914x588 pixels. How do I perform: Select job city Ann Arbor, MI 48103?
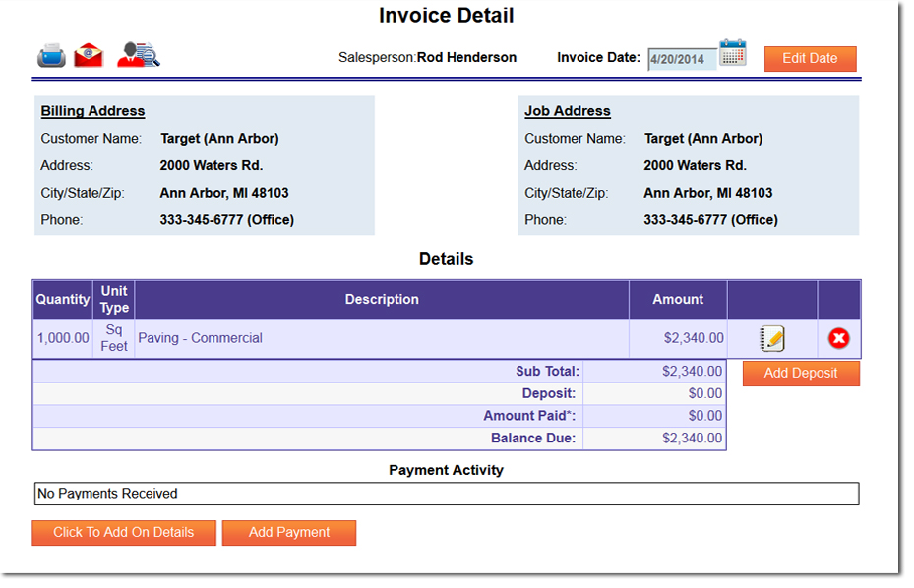click(707, 193)
